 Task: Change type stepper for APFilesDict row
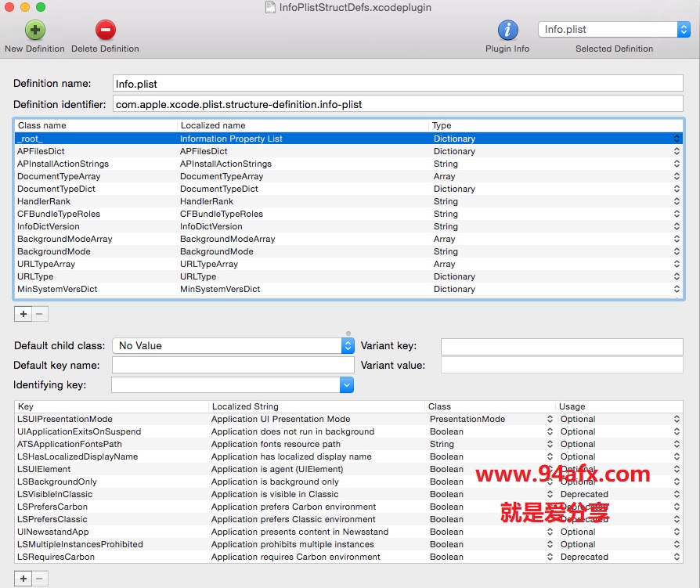coord(677,151)
